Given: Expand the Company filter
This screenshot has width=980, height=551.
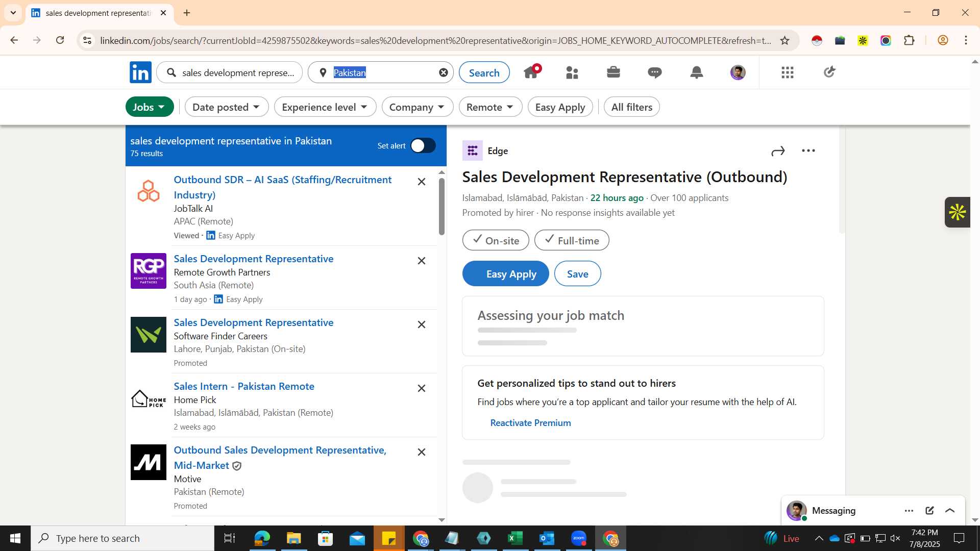Looking at the screenshot, I should 418,107.
